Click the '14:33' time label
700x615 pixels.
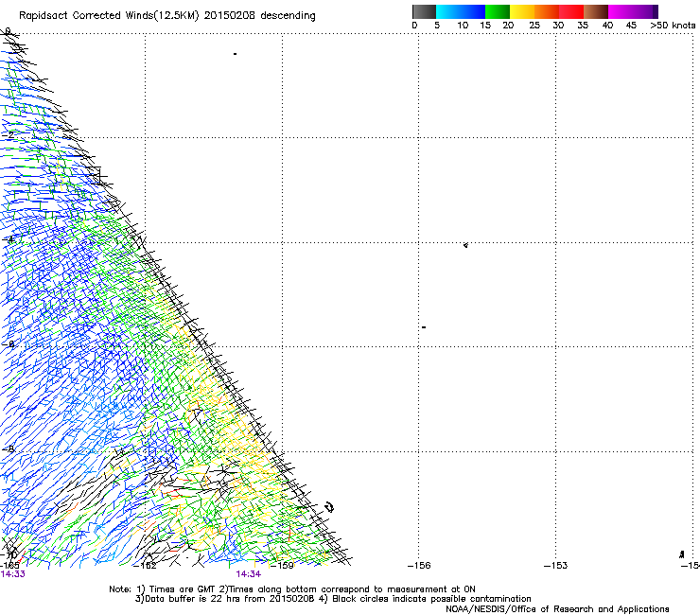point(13,574)
